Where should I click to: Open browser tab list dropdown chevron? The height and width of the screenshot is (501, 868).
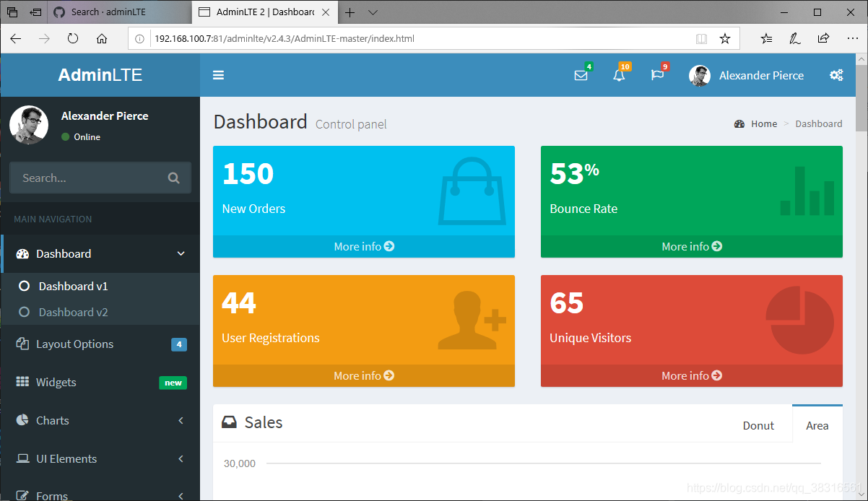[x=373, y=12]
